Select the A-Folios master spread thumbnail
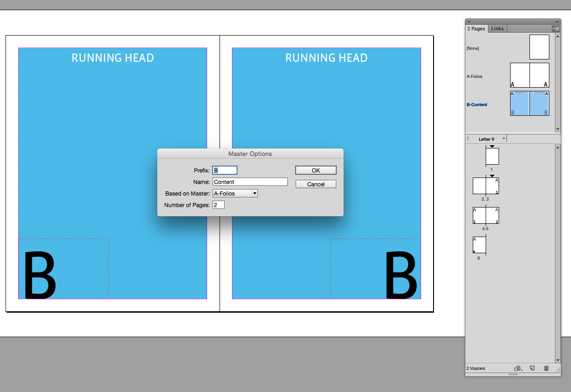This screenshot has height=392, width=571. coord(529,75)
